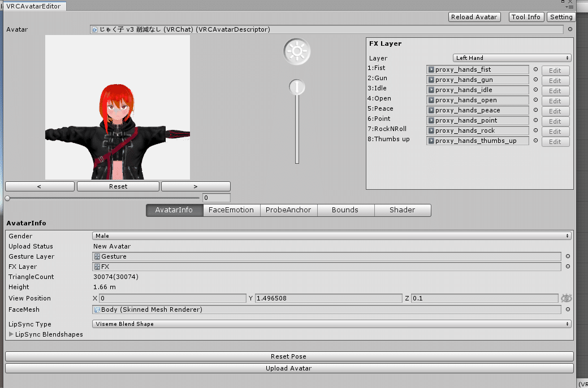This screenshot has width=588, height=388.
Task: Open Tool Info
Action: 526,17
